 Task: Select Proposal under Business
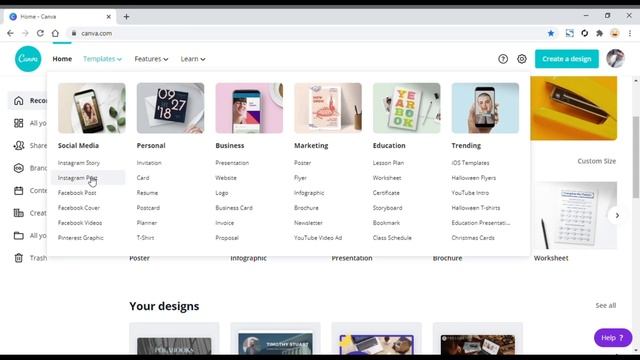(x=227, y=238)
